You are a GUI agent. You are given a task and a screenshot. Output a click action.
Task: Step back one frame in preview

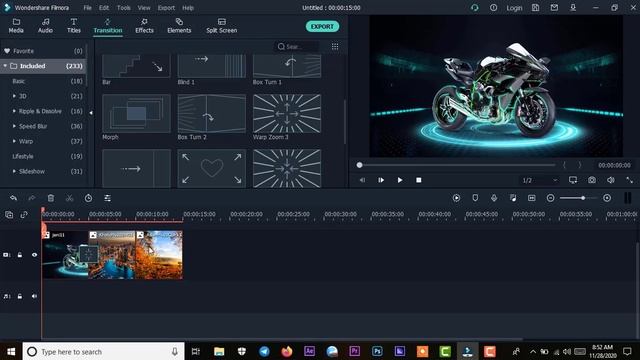(362, 180)
